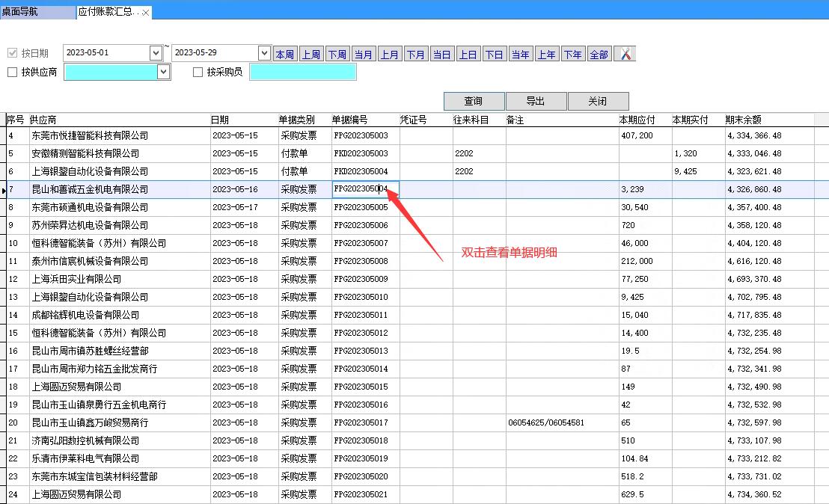Check the 按采购员 filter checkbox
Screen dimensions: 829x504
pyautogui.click(x=198, y=73)
